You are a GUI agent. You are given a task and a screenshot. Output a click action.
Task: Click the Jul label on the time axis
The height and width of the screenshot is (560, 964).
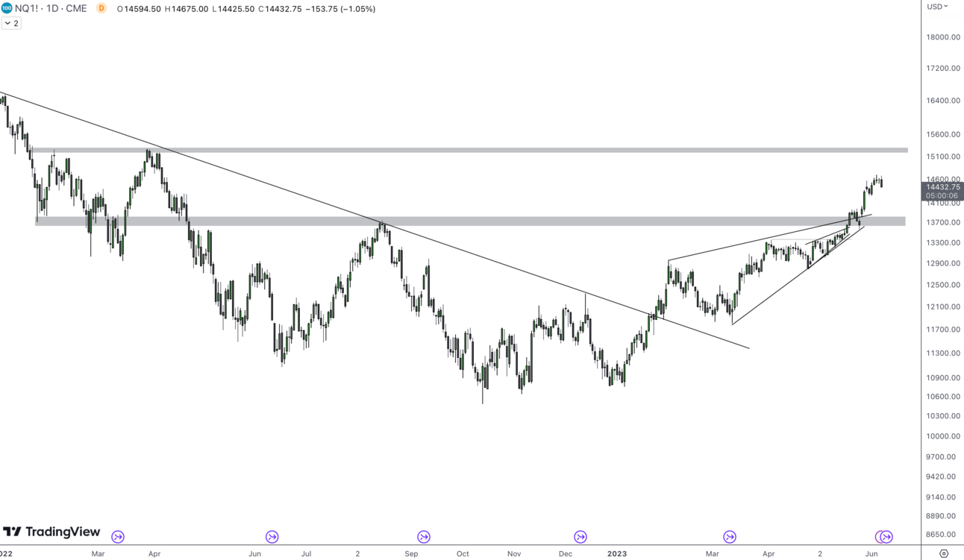point(307,554)
